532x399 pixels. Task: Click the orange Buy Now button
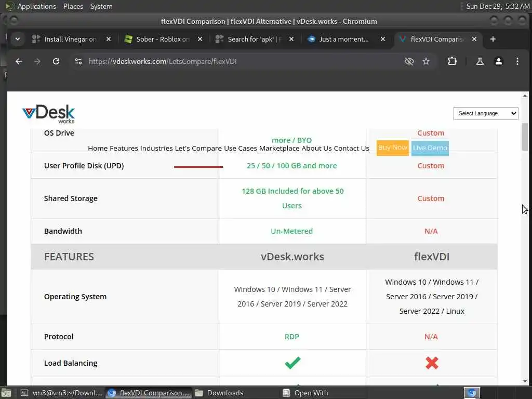point(393,148)
